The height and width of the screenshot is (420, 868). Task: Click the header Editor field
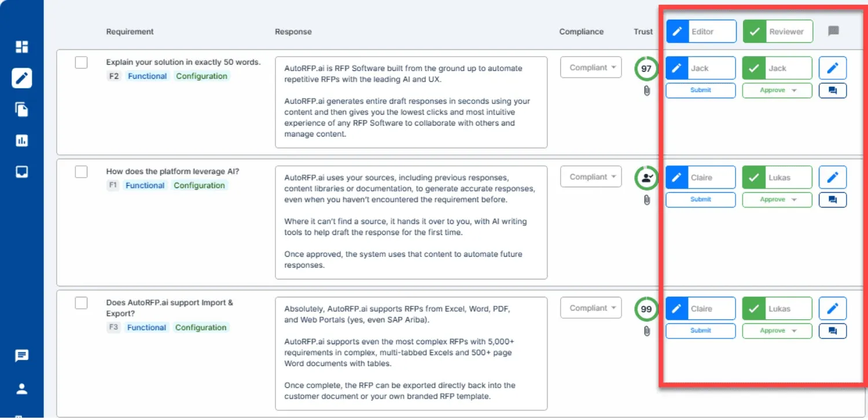pyautogui.click(x=701, y=31)
